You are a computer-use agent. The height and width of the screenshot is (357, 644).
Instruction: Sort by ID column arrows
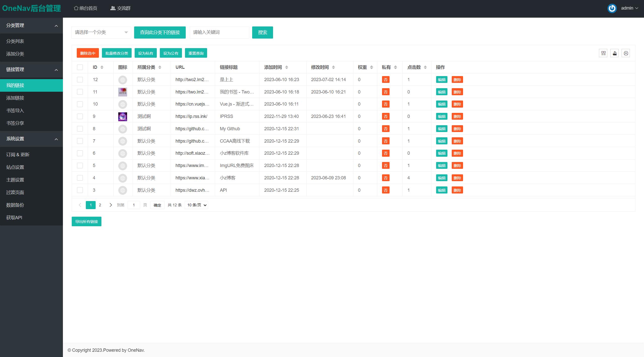(102, 67)
